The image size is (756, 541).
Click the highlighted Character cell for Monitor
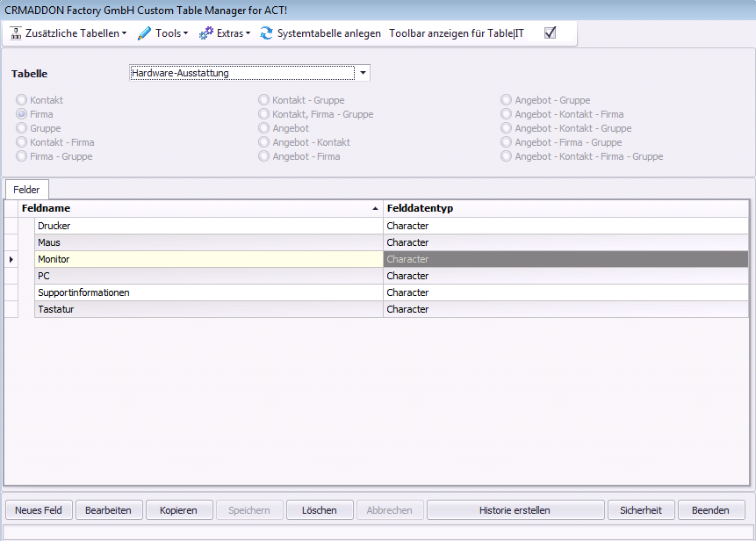tap(566, 259)
